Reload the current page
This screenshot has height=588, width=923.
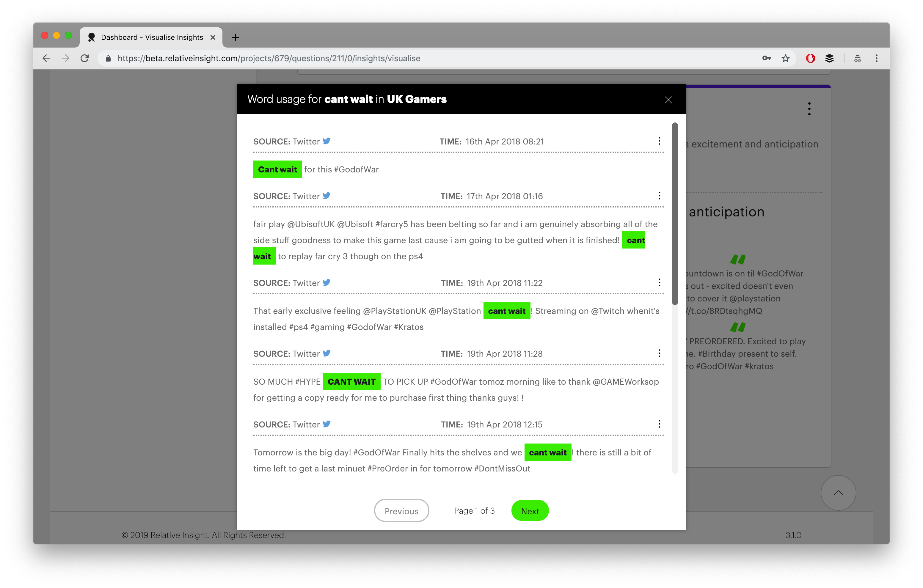(x=85, y=58)
